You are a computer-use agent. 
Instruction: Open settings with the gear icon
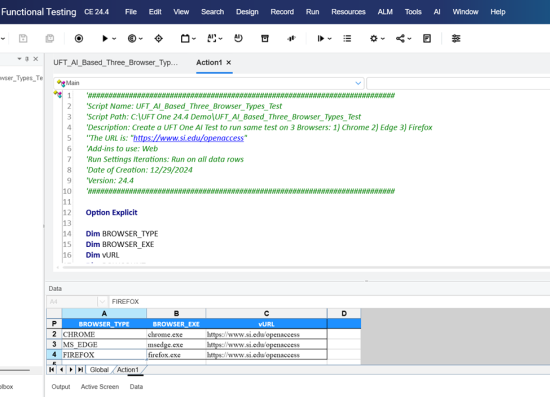click(x=374, y=38)
